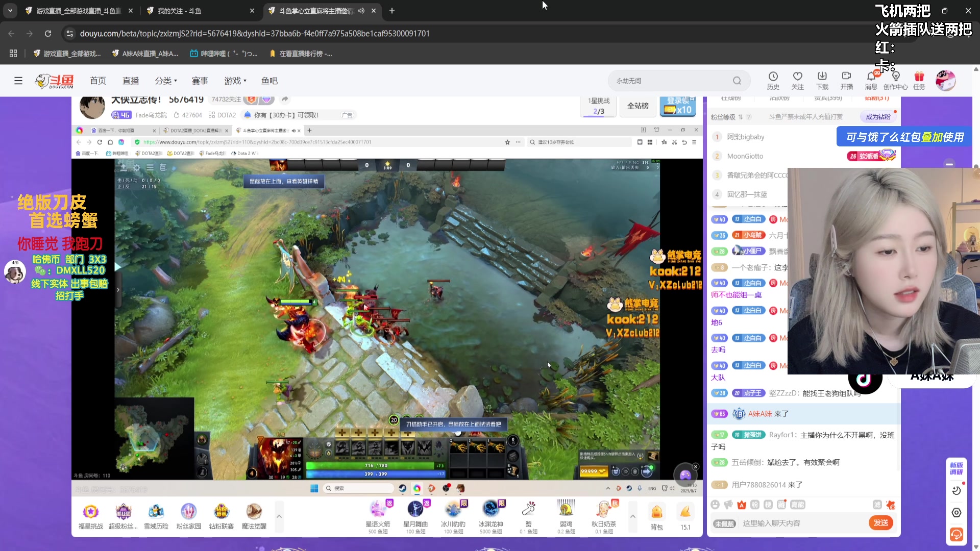Image resolution: width=980 pixels, height=551 pixels.
Task: Open the DOTA2 category link
Action: point(223,115)
